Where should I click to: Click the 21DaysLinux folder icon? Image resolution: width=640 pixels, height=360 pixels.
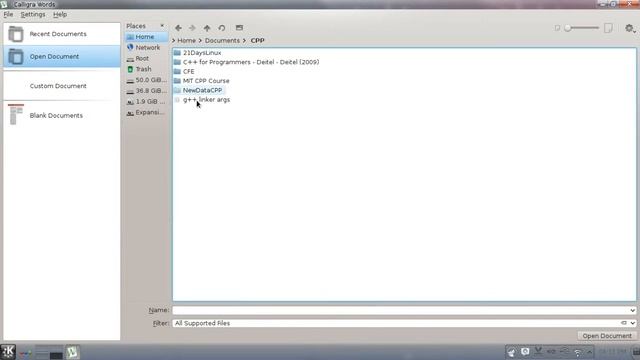point(177,53)
